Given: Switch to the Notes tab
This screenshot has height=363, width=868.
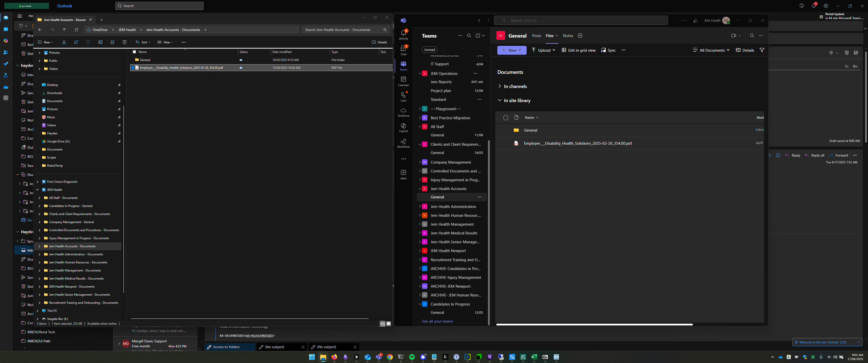Looking at the screenshot, I should coord(568,36).
